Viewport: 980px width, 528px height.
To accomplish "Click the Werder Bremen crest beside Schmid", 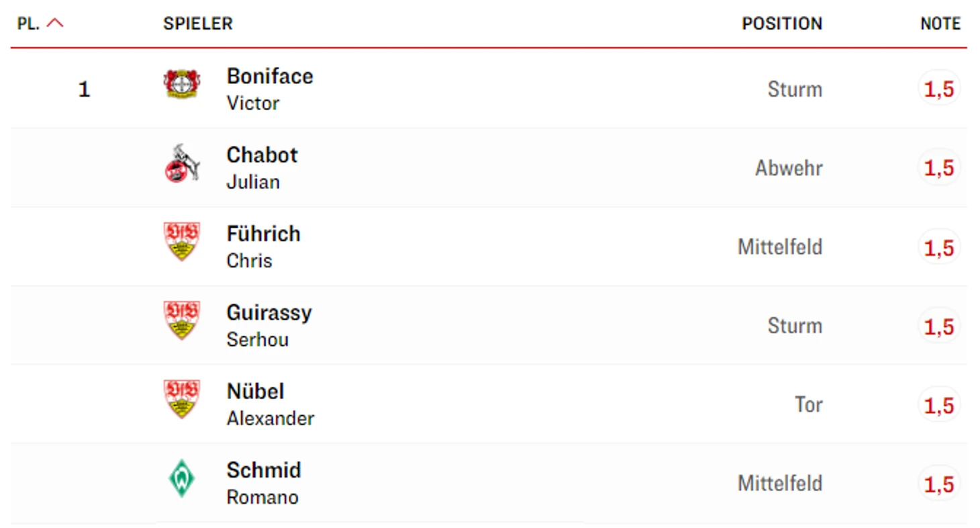I will point(181,479).
